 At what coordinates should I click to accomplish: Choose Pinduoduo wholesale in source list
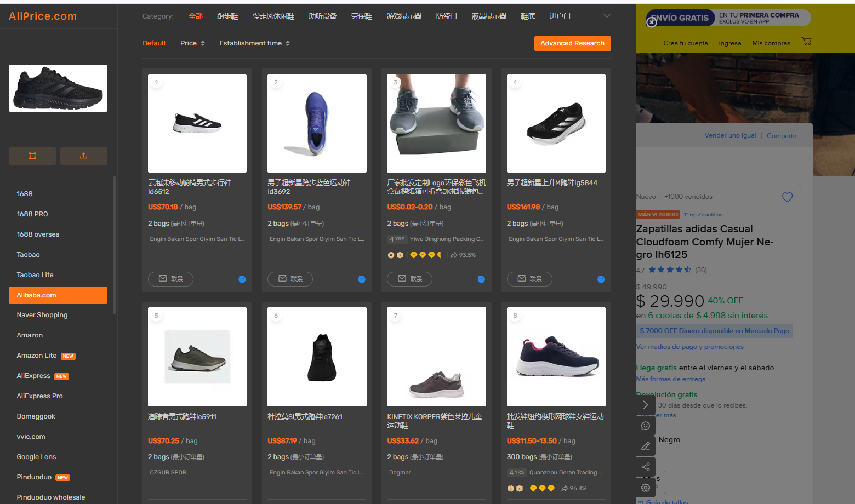[58, 497]
